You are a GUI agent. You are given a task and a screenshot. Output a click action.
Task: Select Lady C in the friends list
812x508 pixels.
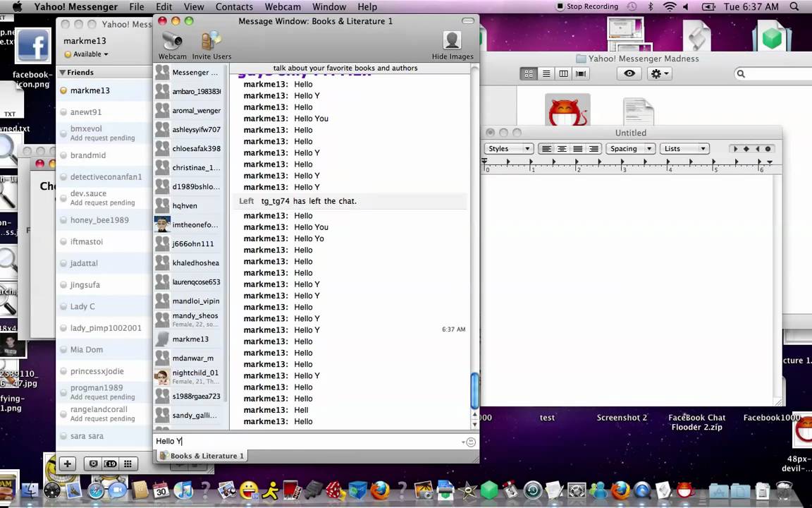104,306
